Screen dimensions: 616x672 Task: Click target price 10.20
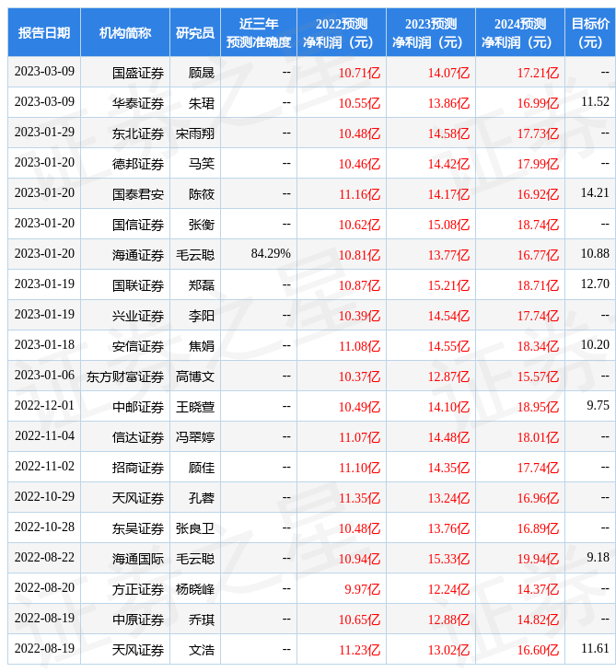[x=595, y=344]
